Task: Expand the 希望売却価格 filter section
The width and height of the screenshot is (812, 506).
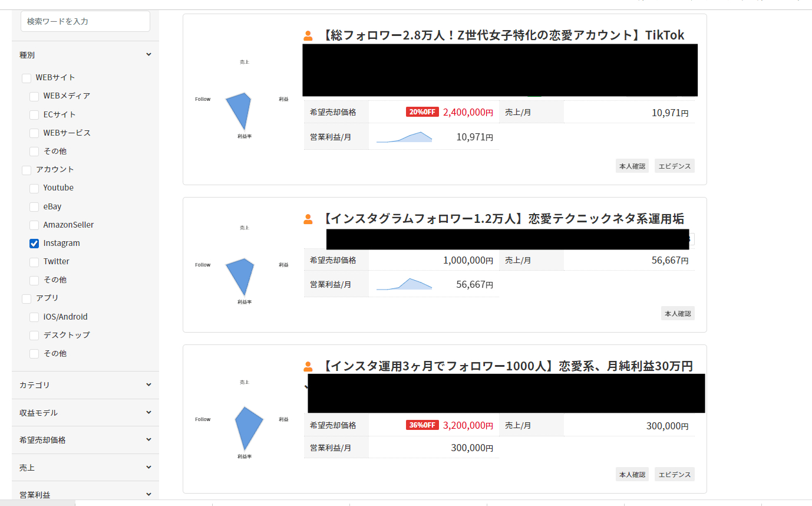Action: (85, 440)
